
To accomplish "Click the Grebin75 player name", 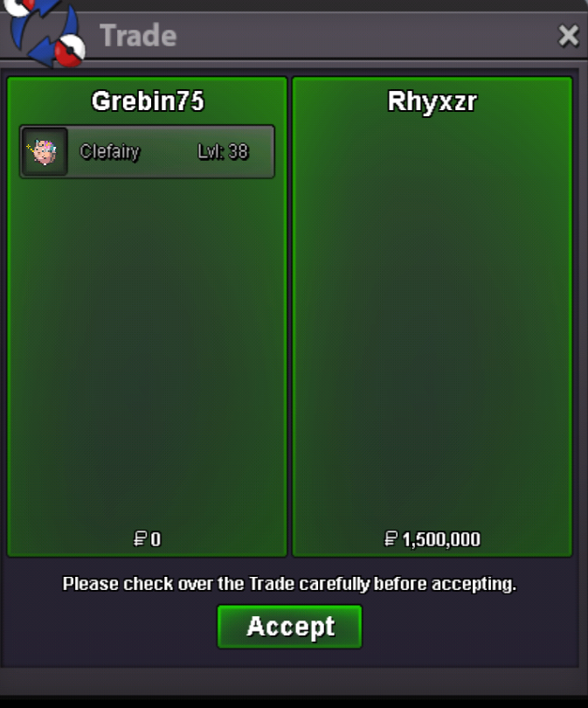I will (148, 101).
